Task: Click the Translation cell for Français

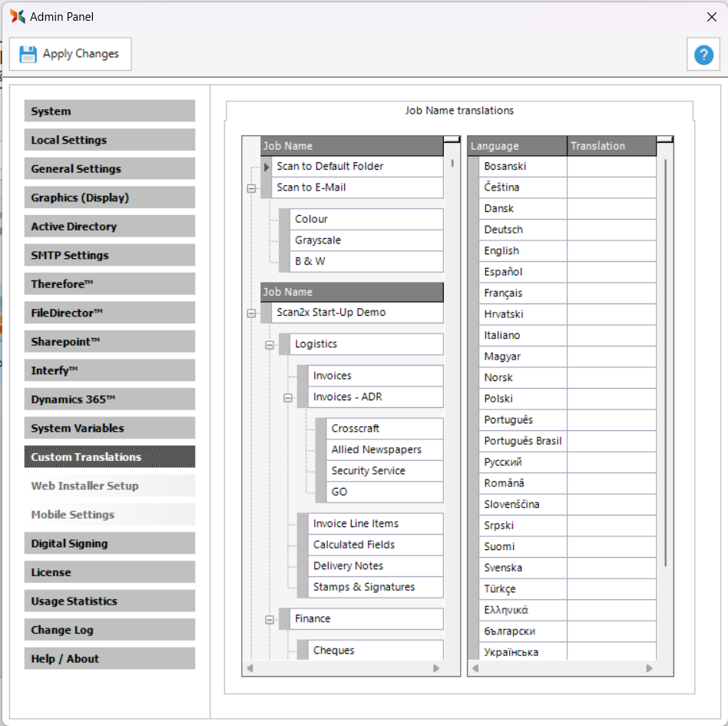Action: tap(611, 293)
